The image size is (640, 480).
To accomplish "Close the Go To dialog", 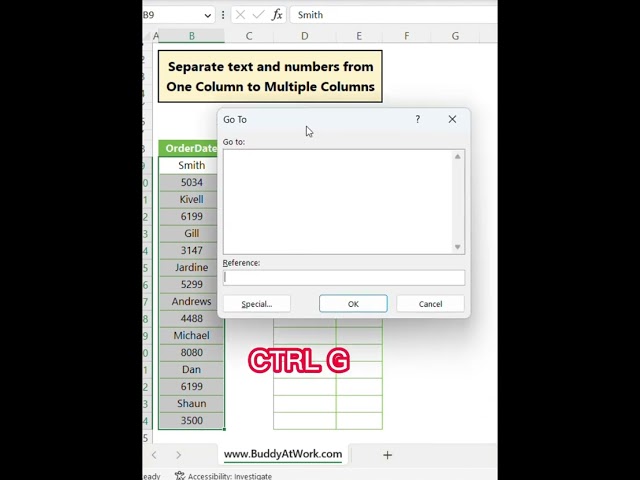I will tap(452, 119).
